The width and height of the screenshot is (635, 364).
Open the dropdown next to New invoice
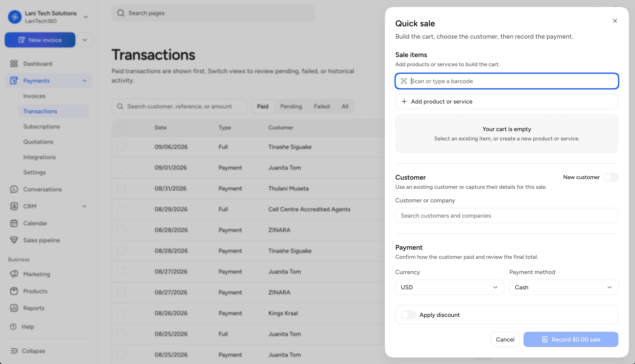(85, 40)
